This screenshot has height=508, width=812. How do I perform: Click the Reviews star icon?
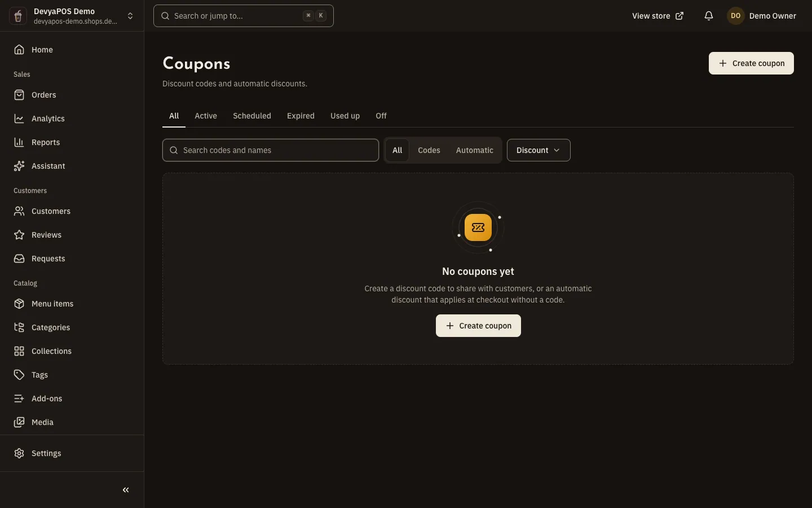(x=19, y=235)
